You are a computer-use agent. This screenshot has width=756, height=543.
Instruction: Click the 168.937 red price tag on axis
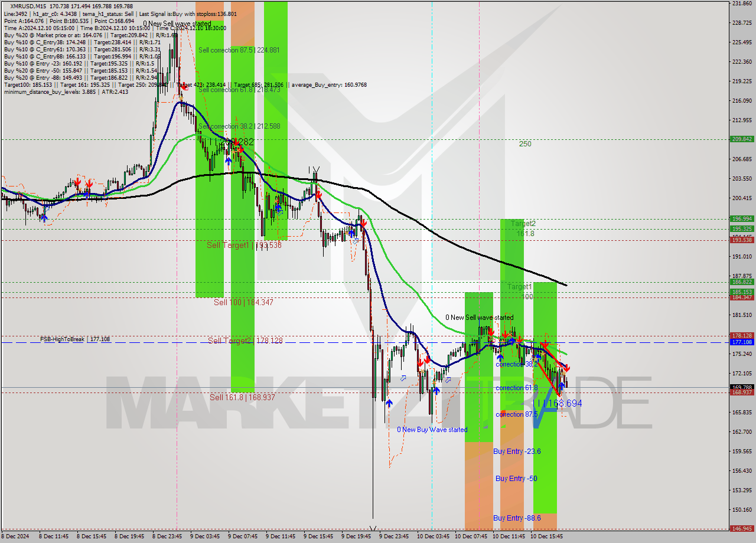[x=741, y=392]
